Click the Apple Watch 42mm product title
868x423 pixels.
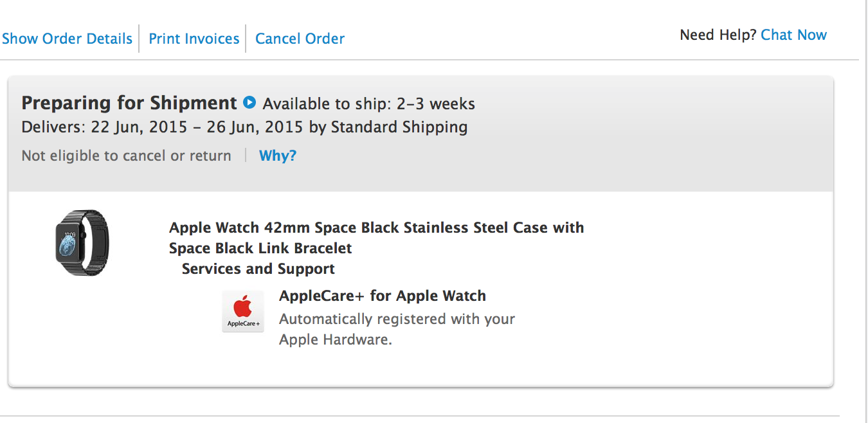376,228
